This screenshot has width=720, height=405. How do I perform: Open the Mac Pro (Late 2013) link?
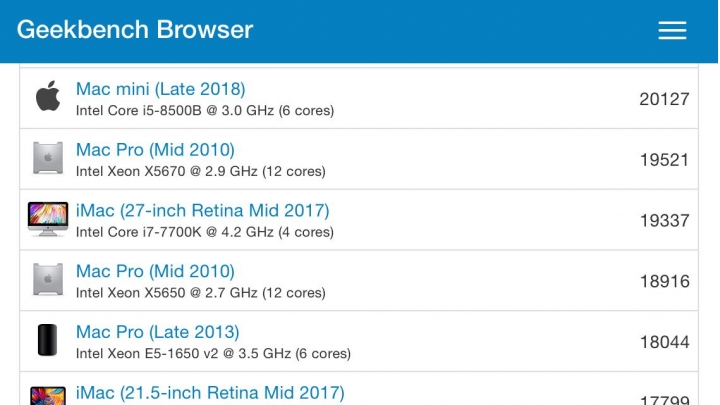click(158, 332)
